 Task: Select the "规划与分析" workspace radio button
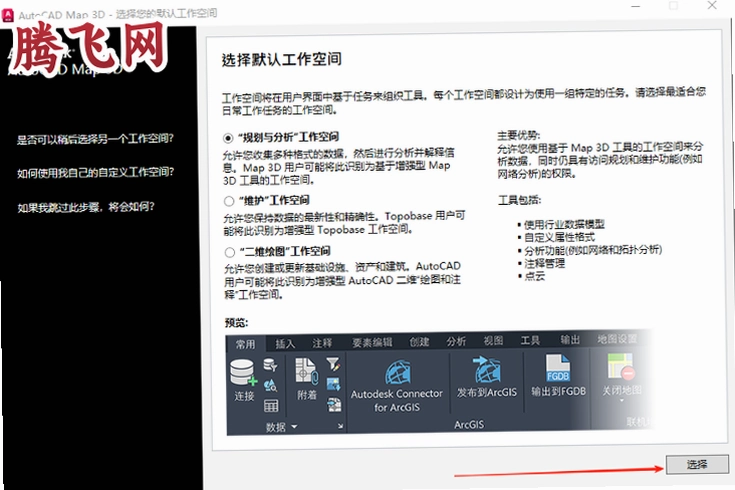coord(228,138)
